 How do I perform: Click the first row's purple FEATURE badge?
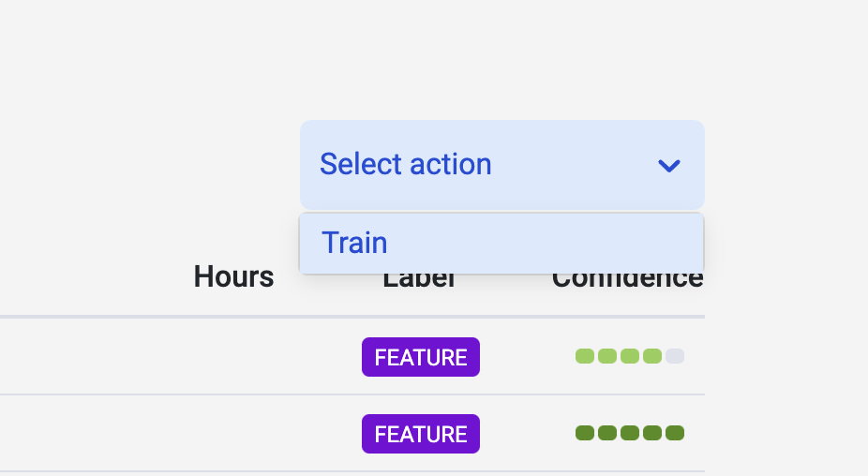point(420,357)
